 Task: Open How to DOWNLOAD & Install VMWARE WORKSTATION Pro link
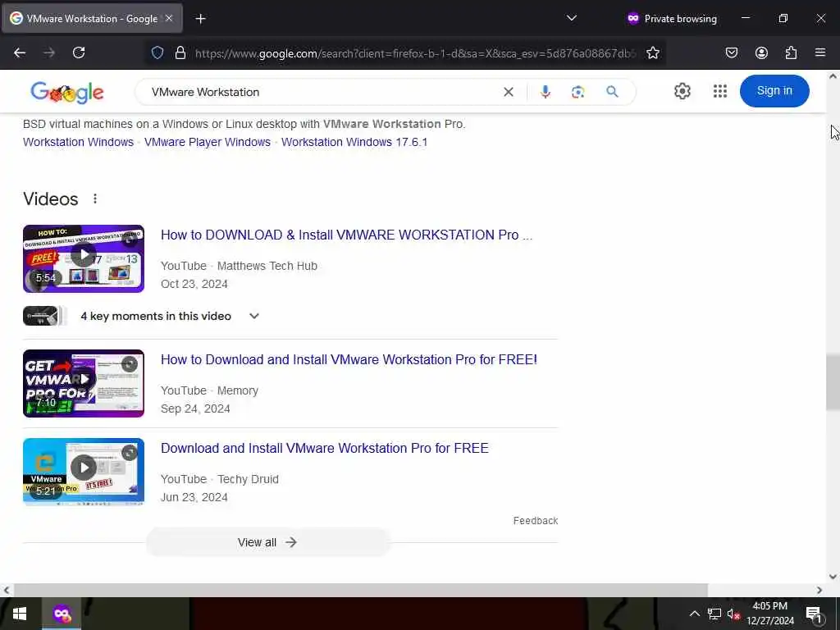(x=346, y=235)
